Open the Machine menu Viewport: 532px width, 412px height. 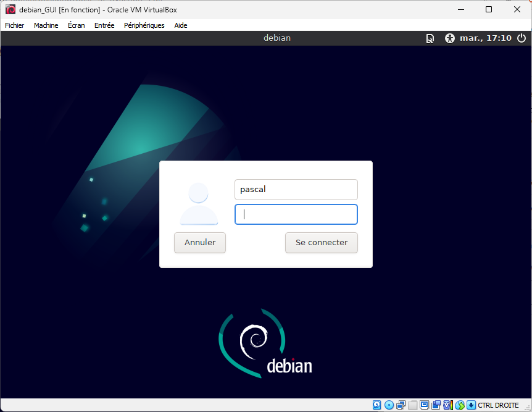(46, 25)
